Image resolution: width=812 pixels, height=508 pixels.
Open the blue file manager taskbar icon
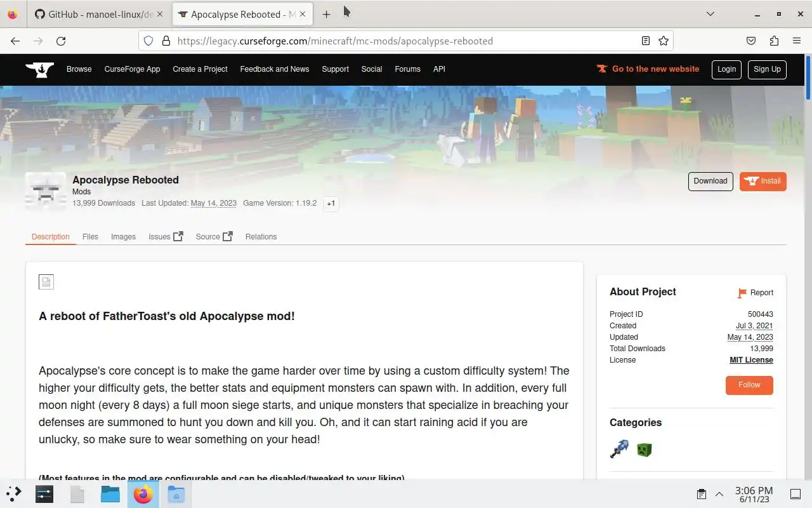[x=110, y=493]
